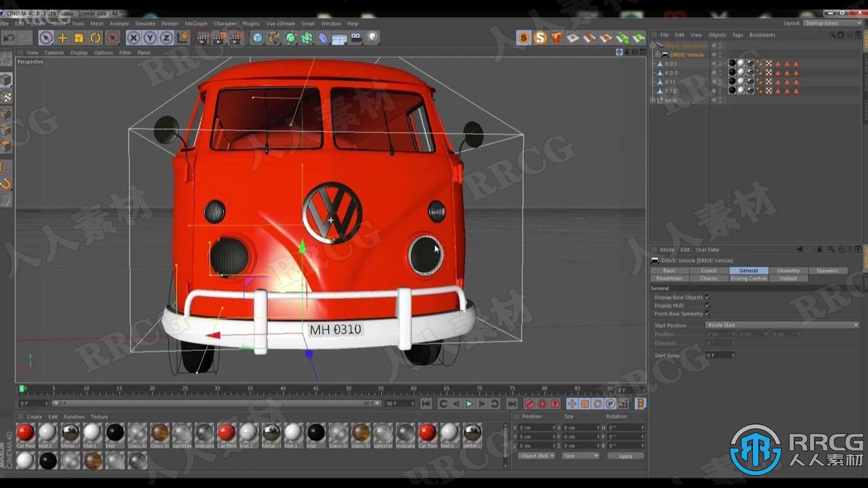This screenshot has width=868, height=488.
Task: Activate the Move tool
Action: coord(62,38)
